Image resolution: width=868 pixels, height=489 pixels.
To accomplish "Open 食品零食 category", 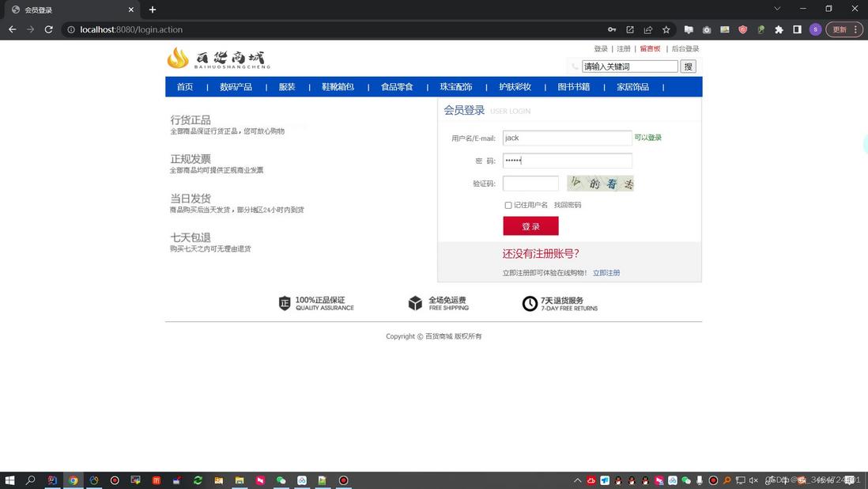I will [397, 87].
